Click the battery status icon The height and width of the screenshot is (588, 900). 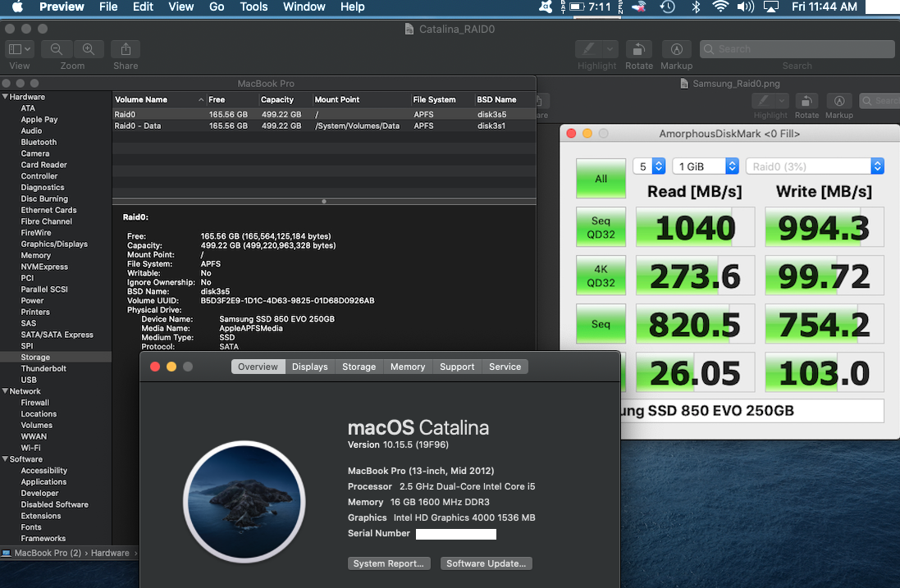pos(577,7)
